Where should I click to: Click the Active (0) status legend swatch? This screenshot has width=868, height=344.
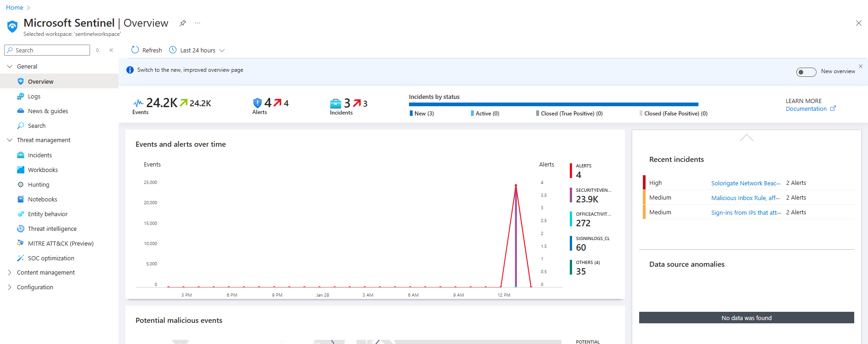coord(472,113)
